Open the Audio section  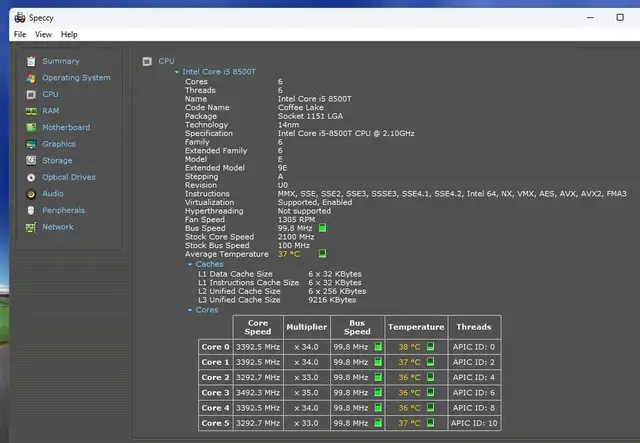[x=53, y=194]
